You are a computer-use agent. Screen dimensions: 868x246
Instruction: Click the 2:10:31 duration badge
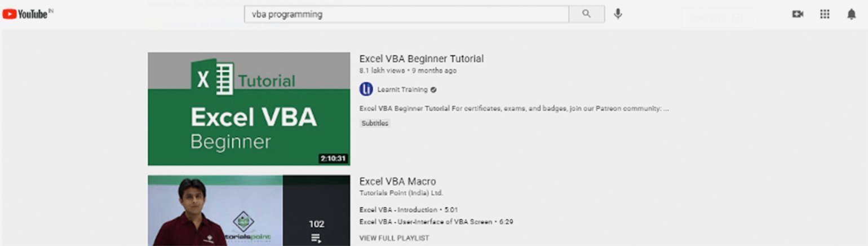333,159
